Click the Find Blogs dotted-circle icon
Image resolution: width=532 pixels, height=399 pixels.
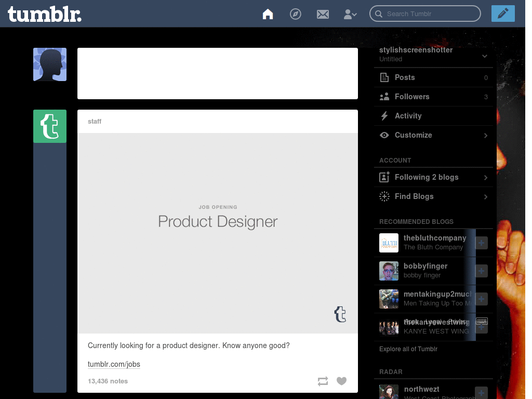point(384,196)
